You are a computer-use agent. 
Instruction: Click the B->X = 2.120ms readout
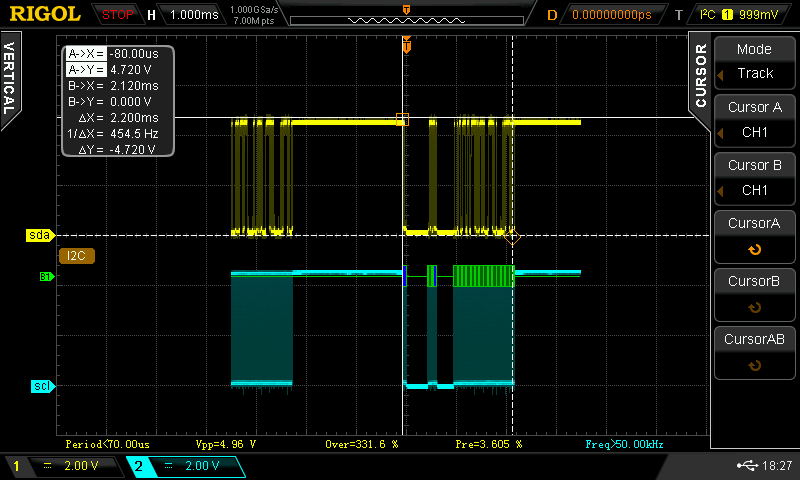[x=113, y=86]
